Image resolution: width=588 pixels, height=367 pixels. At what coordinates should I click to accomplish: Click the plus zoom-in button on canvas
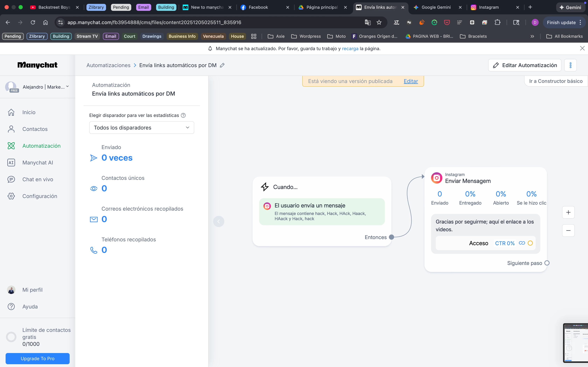click(568, 212)
